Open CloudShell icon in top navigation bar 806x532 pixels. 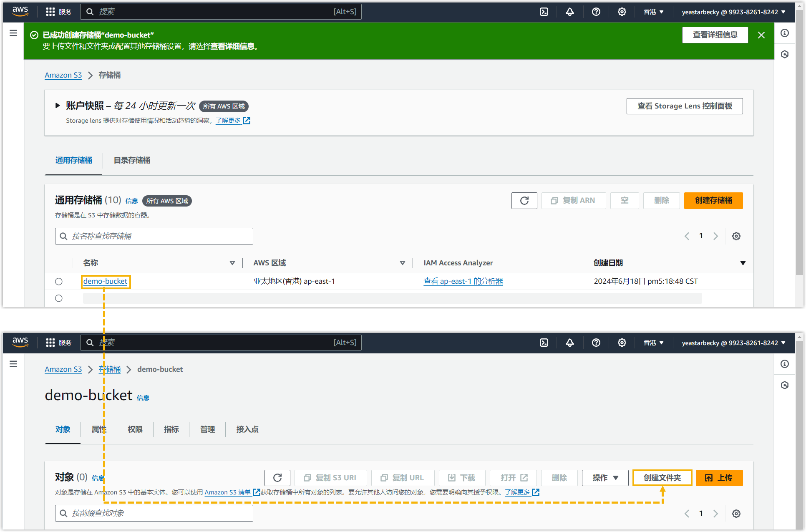544,12
